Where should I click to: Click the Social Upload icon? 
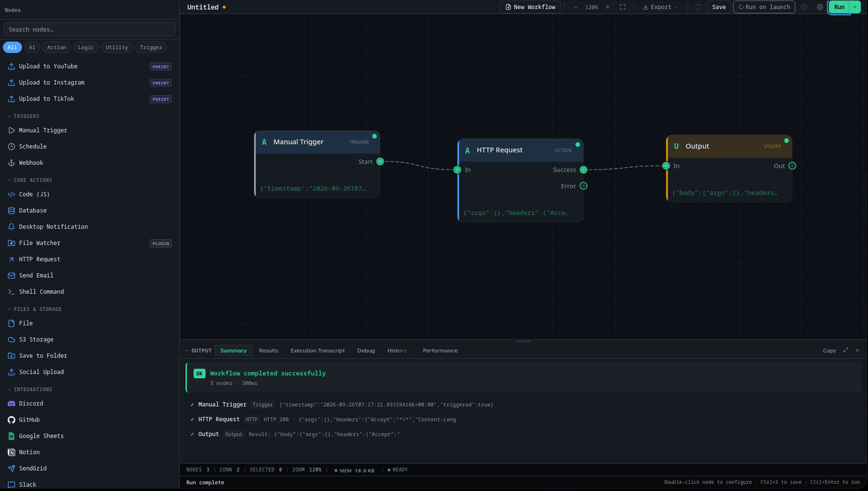[x=11, y=372]
